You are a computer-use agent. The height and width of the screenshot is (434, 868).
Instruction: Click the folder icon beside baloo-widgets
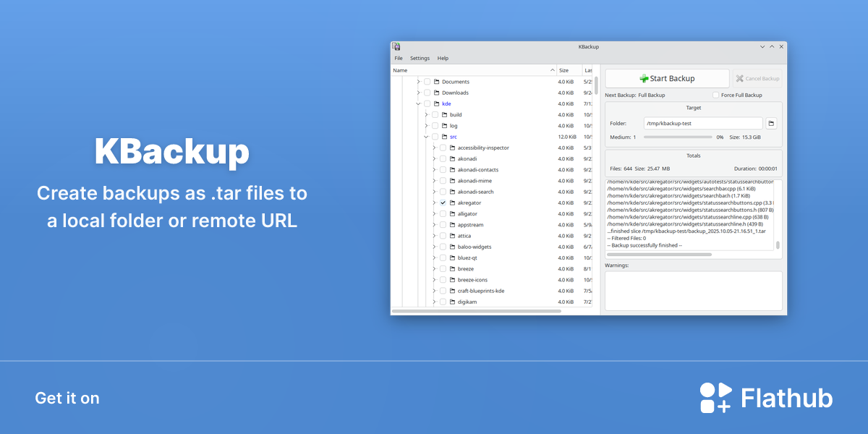tap(452, 247)
